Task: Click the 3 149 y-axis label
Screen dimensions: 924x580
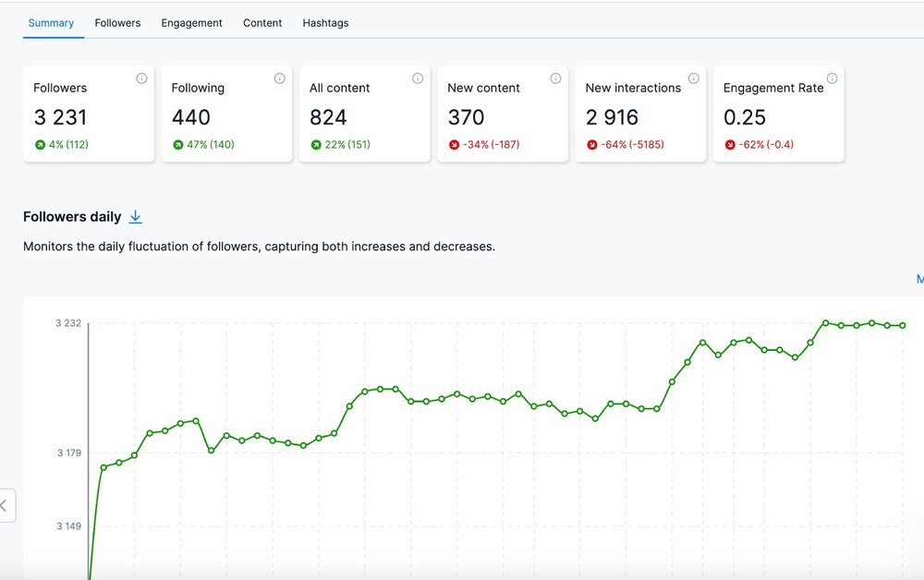Action: (69, 526)
